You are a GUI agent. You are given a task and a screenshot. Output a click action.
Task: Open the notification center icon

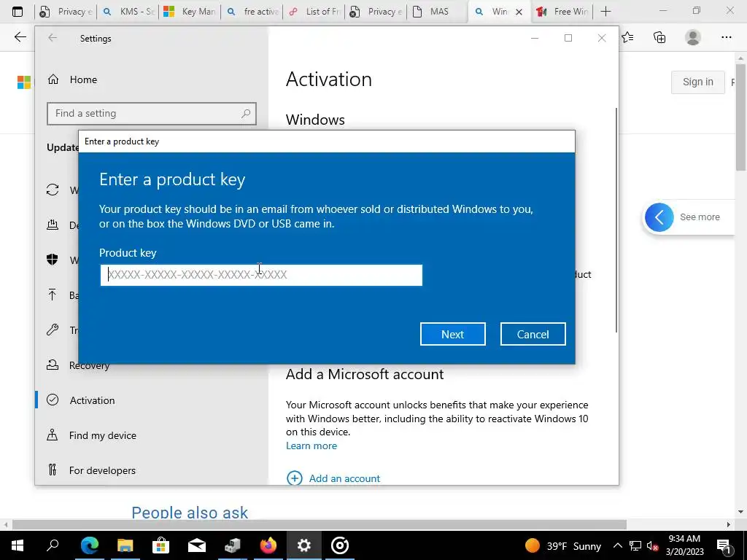(724, 546)
